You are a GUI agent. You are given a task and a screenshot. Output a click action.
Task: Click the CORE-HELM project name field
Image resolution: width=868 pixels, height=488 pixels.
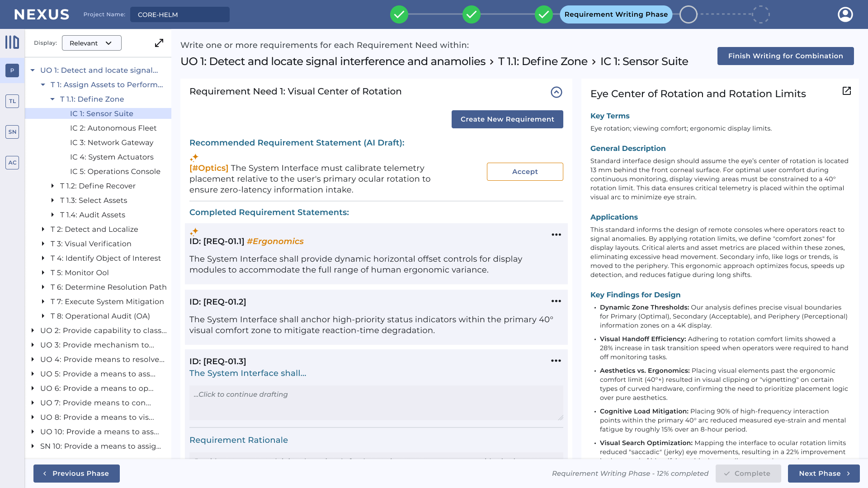click(x=179, y=14)
